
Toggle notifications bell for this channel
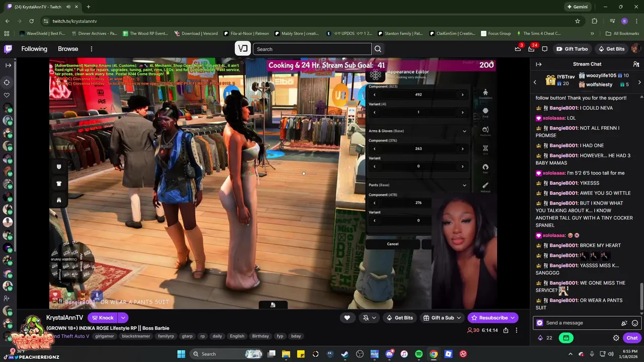[x=366, y=318]
